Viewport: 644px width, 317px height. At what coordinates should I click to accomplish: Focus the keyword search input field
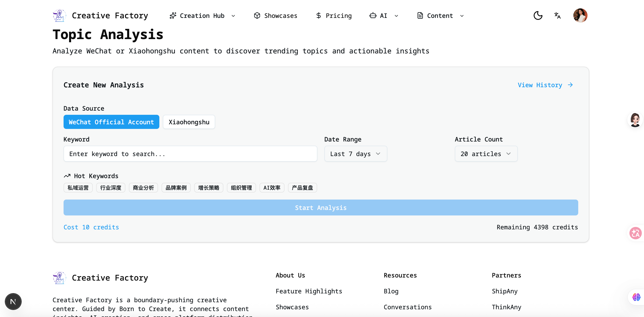(x=190, y=154)
